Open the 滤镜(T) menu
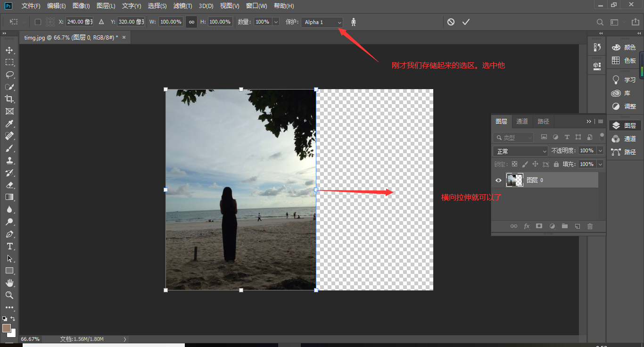 (182, 6)
